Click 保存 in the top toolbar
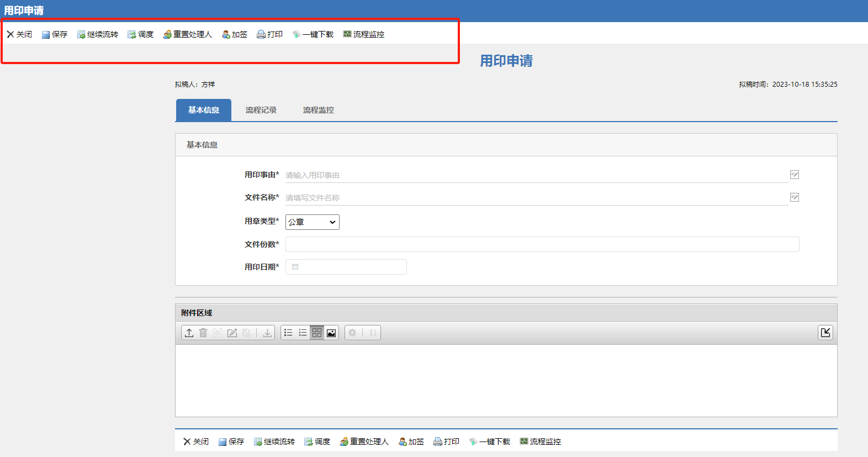 pyautogui.click(x=55, y=34)
